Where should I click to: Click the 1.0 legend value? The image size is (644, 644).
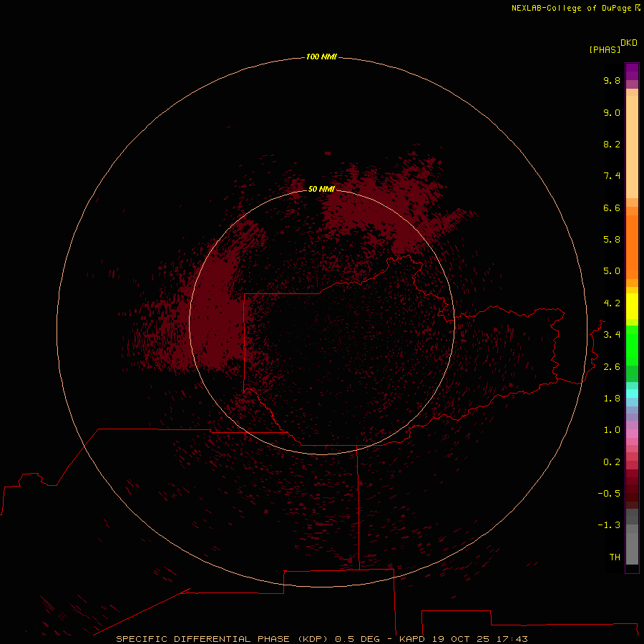point(612,430)
